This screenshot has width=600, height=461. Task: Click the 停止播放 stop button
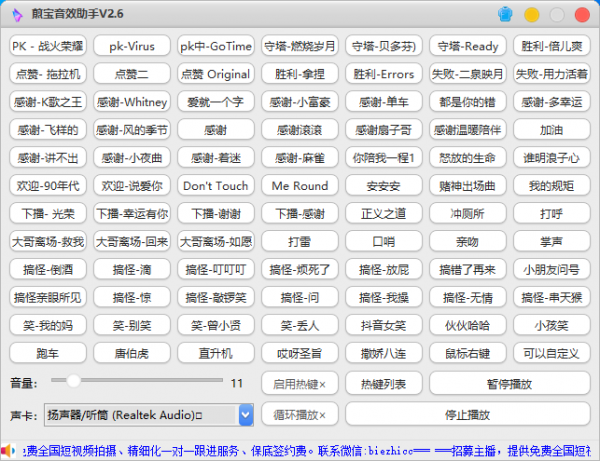[x=468, y=414]
